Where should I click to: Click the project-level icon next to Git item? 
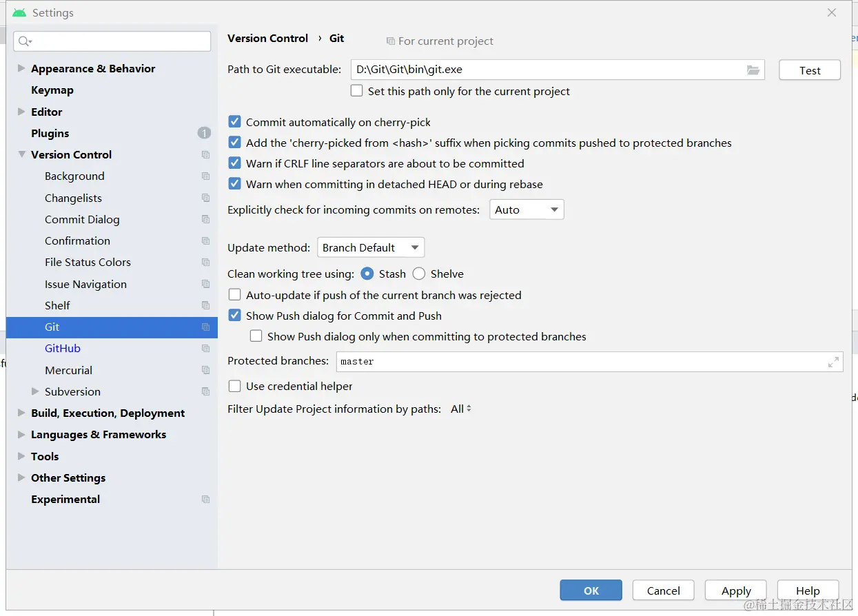pyautogui.click(x=205, y=327)
